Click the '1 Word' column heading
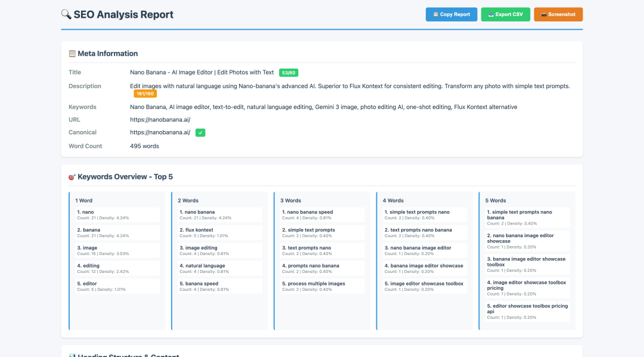This screenshot has height=357, width=644. coord(84,201)
